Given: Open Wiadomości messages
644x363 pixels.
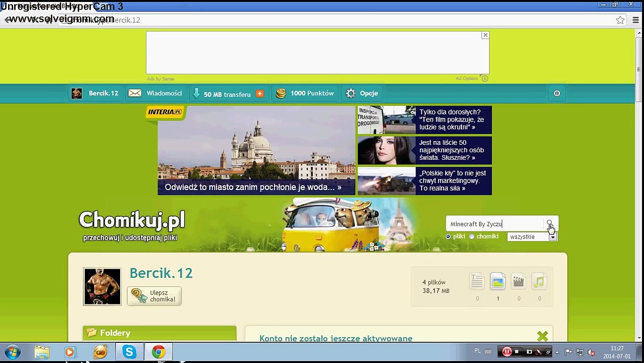Looking at the screenshot, I should (x=155, y=93).
